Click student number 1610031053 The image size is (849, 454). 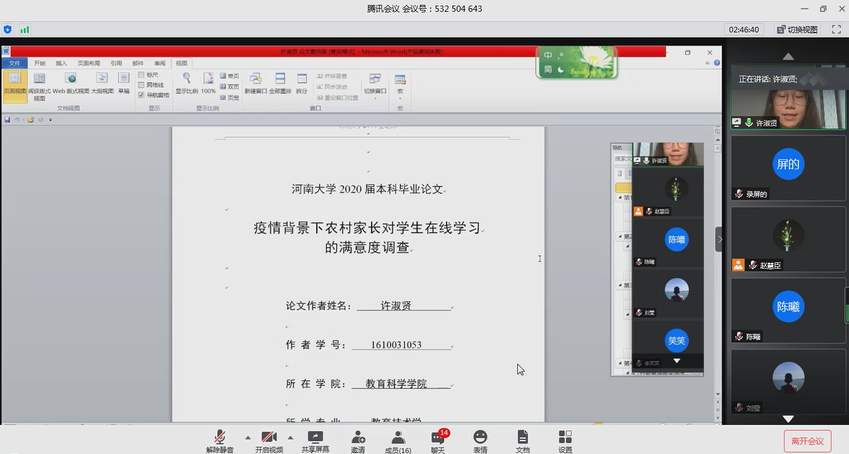tap(396, 345)
